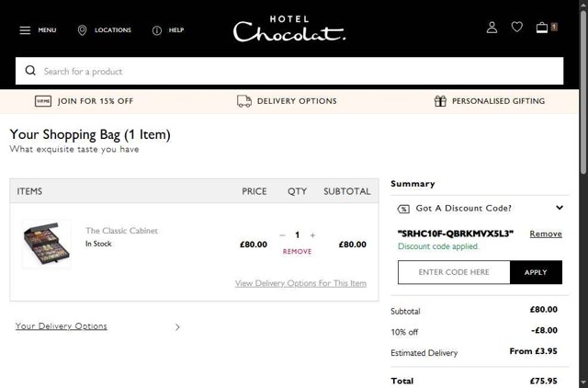Click the In Stock status text
The image size is (588, 388).
click(x=98, y=244)
